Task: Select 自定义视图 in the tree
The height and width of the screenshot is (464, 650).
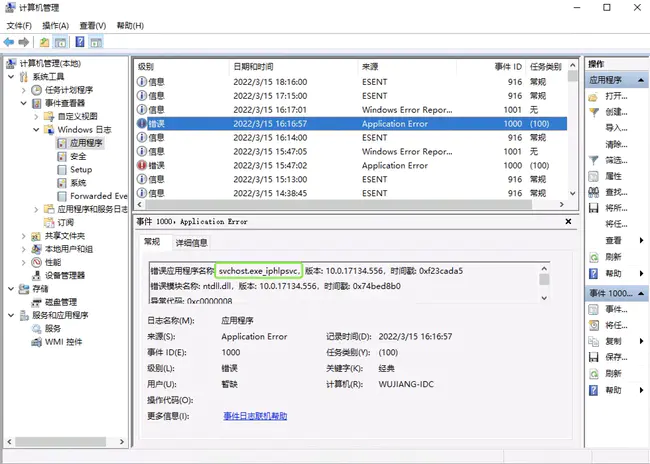Action: point(78,117)
